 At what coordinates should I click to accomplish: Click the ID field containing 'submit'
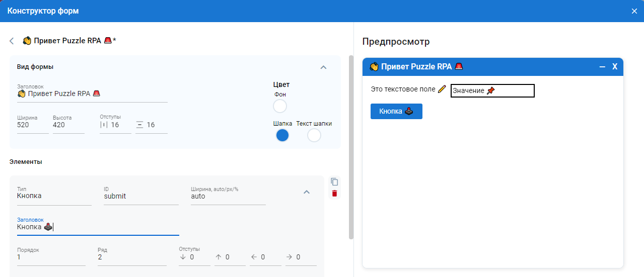pos(140,197)
